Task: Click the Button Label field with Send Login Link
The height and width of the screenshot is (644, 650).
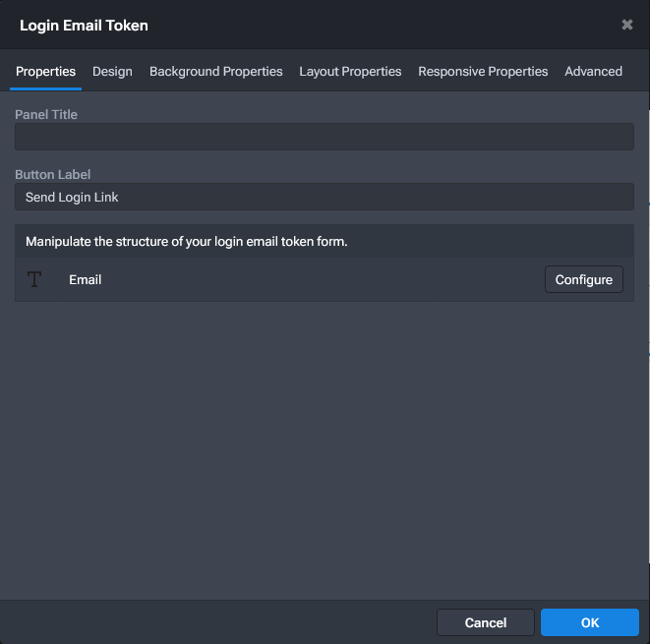Action: (325, 197)
